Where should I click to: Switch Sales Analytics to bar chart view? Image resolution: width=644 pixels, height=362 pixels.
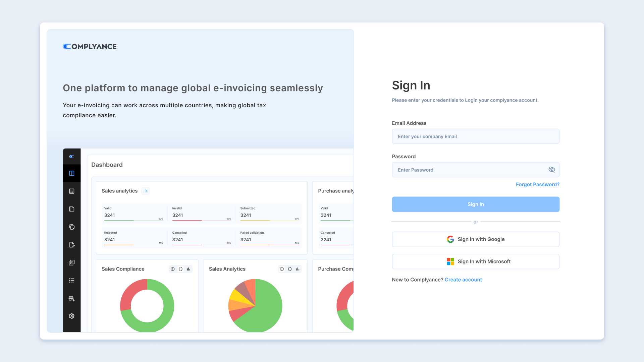[x=298, y=269]
